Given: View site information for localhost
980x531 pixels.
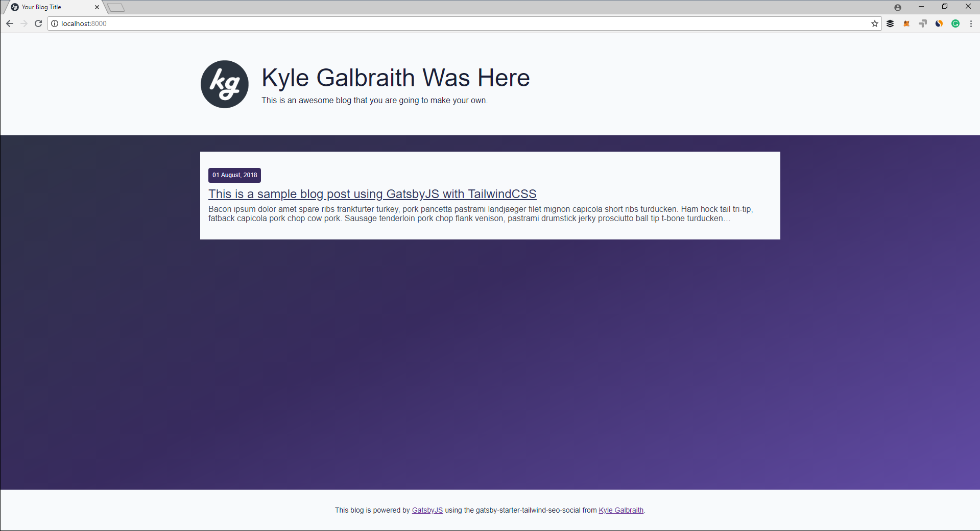Looking at the screenshot, I should [55, 23].
